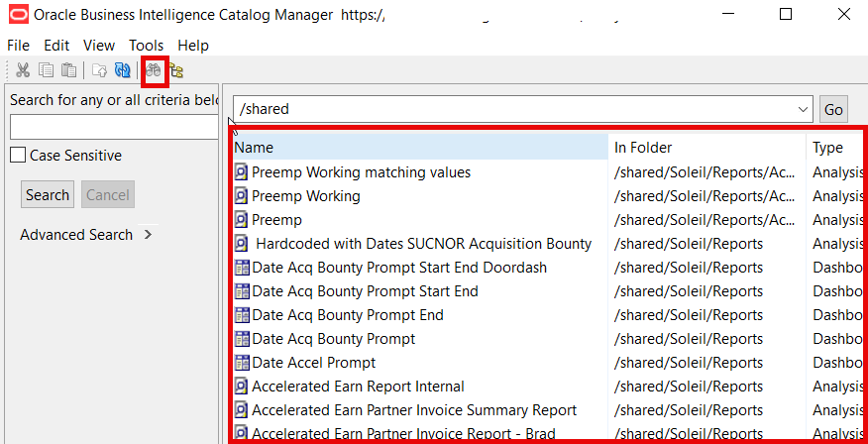Open the Tools menu
The height and width of the screenshot is (444, 868).
point(146,46)
